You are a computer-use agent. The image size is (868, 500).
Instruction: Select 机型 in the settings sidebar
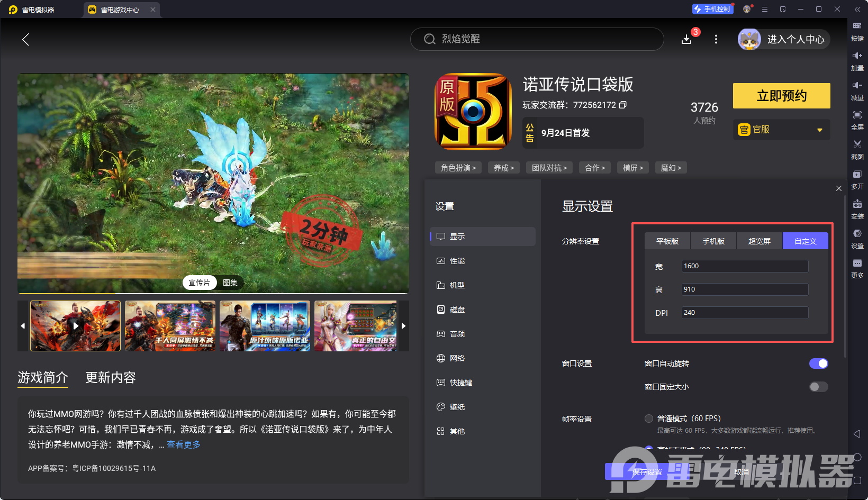tap(483, 285)
